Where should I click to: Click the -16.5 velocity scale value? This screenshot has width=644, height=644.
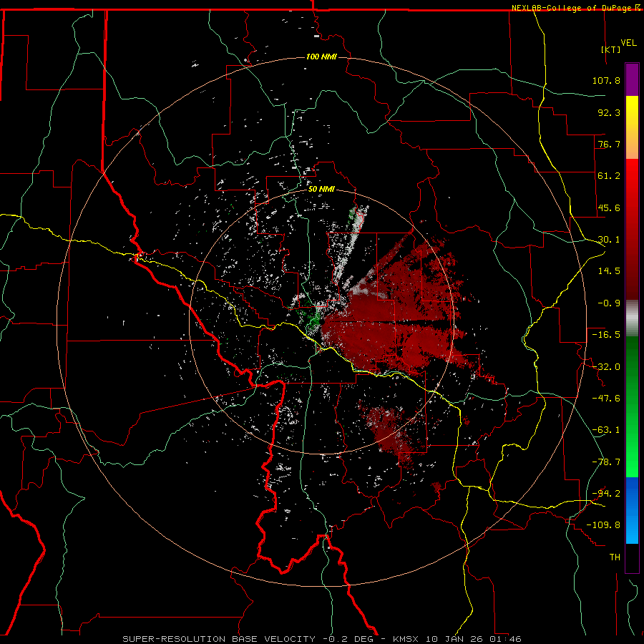point(606,335)
